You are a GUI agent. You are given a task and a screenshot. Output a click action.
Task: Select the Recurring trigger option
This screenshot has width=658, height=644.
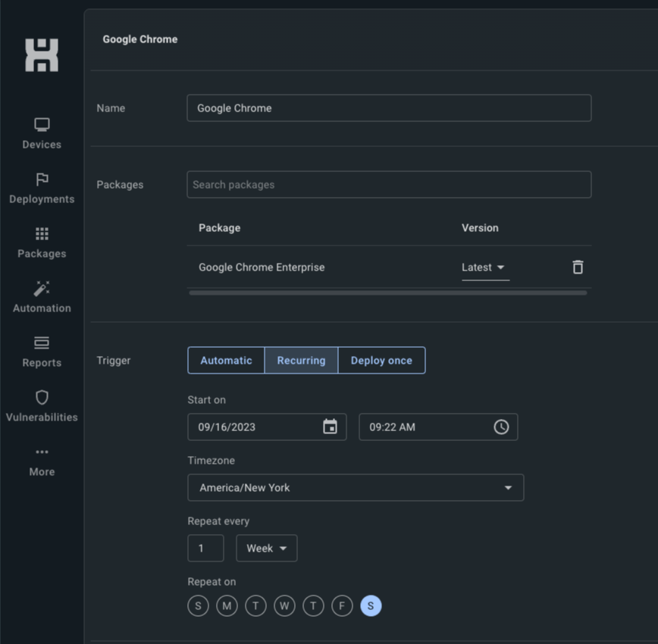pyautogui.click(x=301, y=361)
